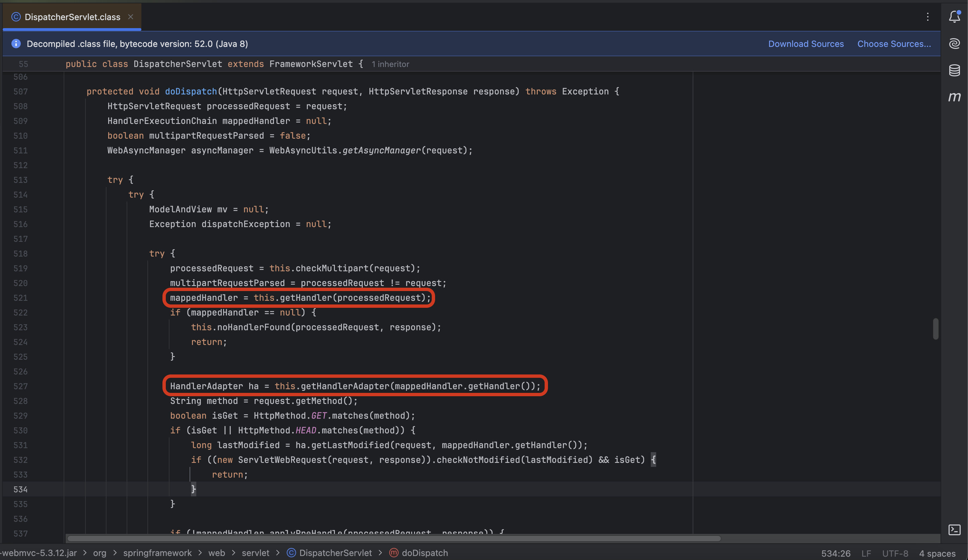Open the Notifications bell panel
The image size is (968, 560).
tap(955, 16)
